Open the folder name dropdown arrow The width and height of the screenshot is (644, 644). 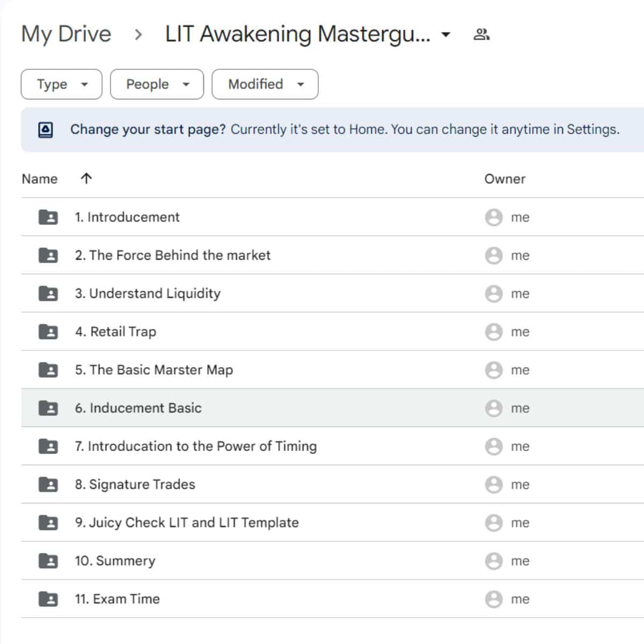tap(446, 34)
